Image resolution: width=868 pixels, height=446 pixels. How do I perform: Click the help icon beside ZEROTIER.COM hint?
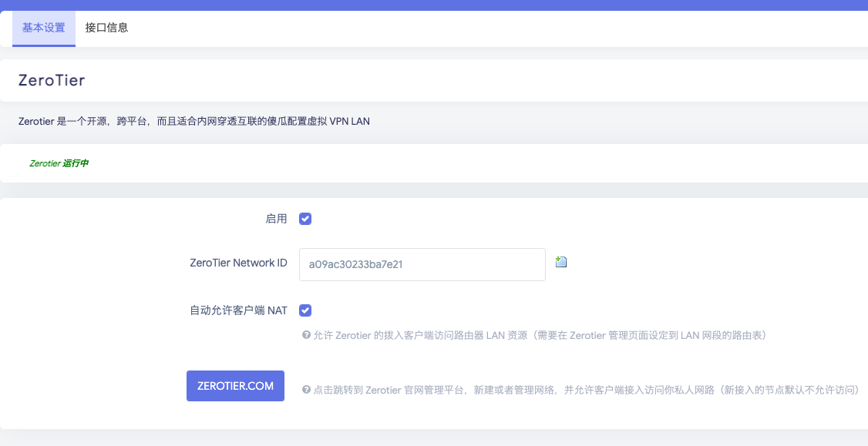[x=306, y=390]
